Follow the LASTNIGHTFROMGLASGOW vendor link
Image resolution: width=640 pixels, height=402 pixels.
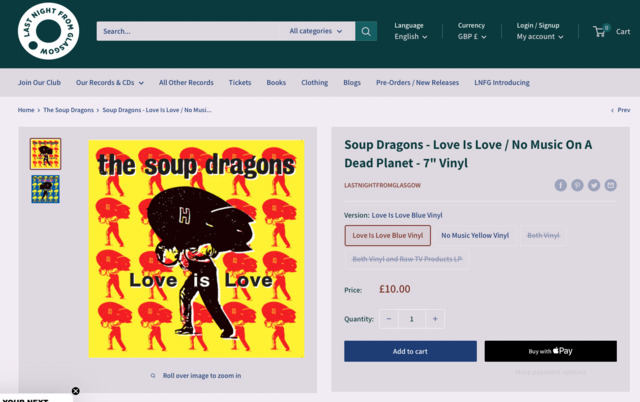[x=382, y=185]
